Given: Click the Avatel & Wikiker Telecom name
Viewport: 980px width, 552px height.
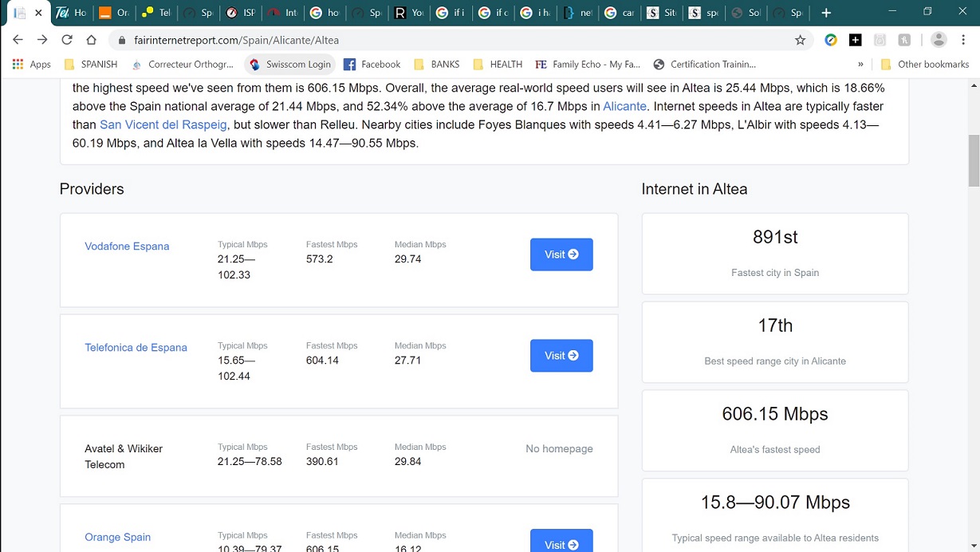Looking at the screenshot, I should coord(124,456).
